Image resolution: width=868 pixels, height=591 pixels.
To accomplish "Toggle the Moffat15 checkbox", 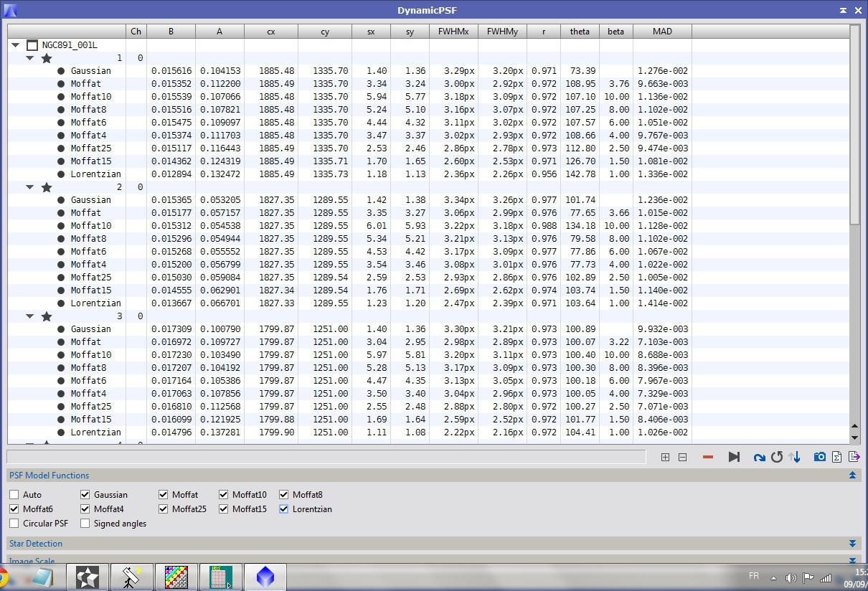I will (x=223, y=509).
